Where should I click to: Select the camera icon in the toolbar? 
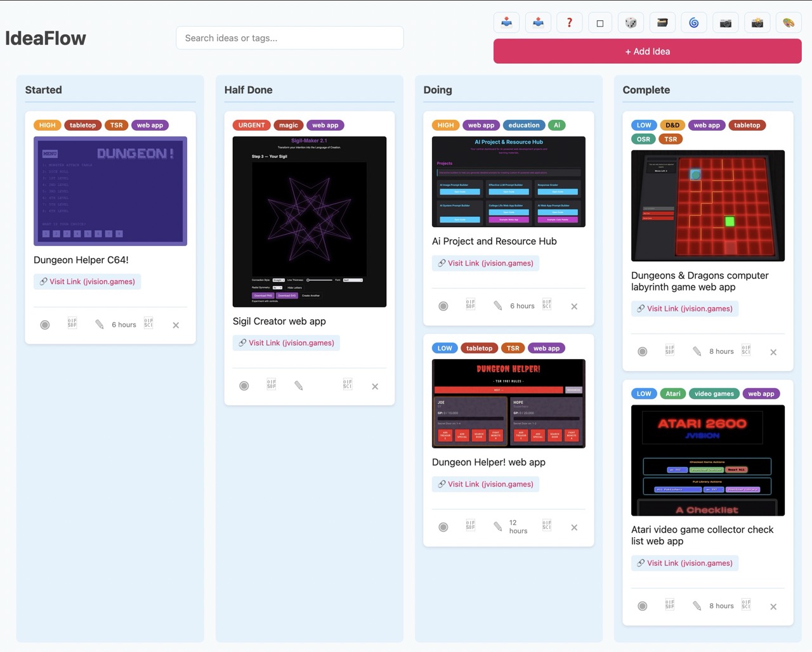[725, 22]
